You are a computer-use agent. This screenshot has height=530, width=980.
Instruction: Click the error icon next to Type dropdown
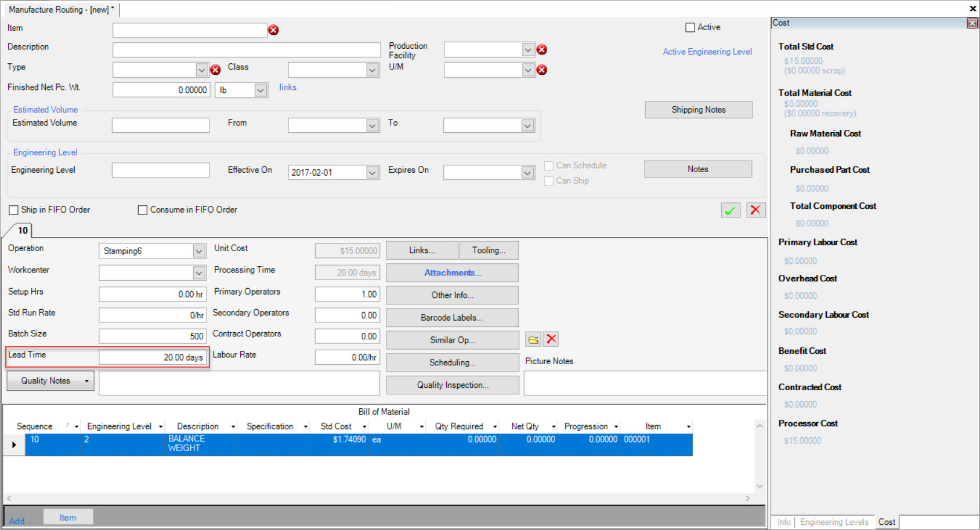coord(215,70)
